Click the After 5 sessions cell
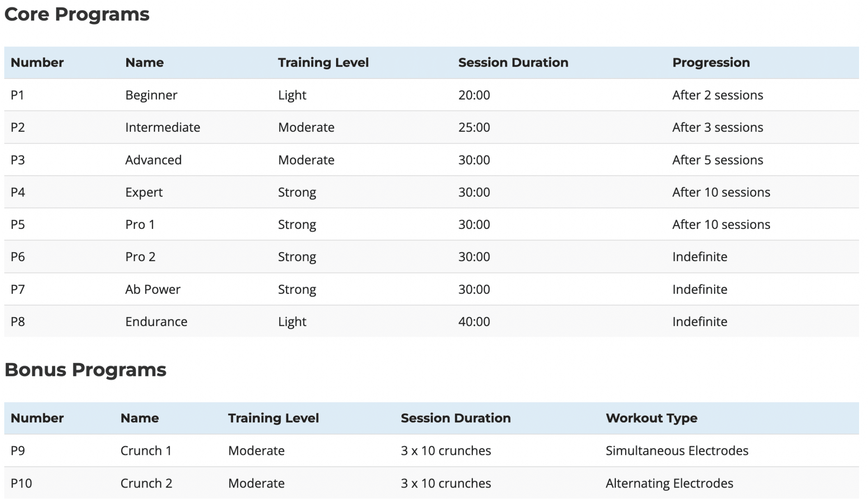 tap(717, 160)
